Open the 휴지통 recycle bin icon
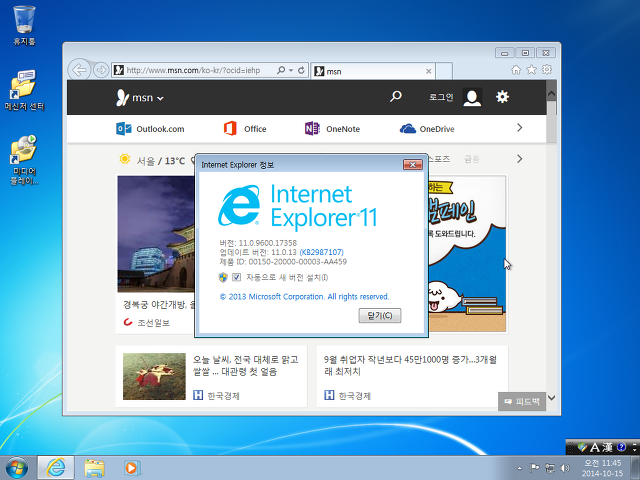Screen dimensions: 640x480 click(x=24, y=25)
